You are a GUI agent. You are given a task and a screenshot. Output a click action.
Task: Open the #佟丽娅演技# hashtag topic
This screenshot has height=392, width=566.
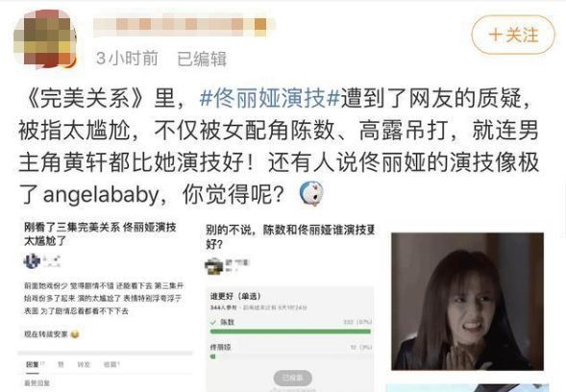pyautogui.click(x=270, y=98)
